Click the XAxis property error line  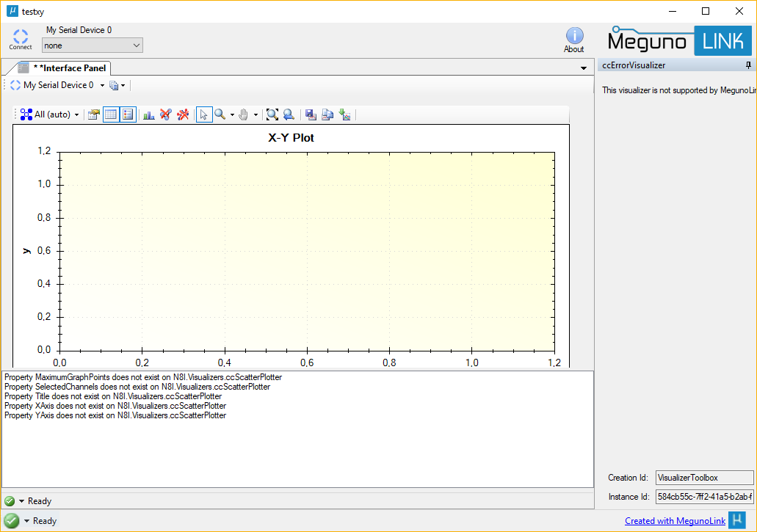[x=115, y=406]
